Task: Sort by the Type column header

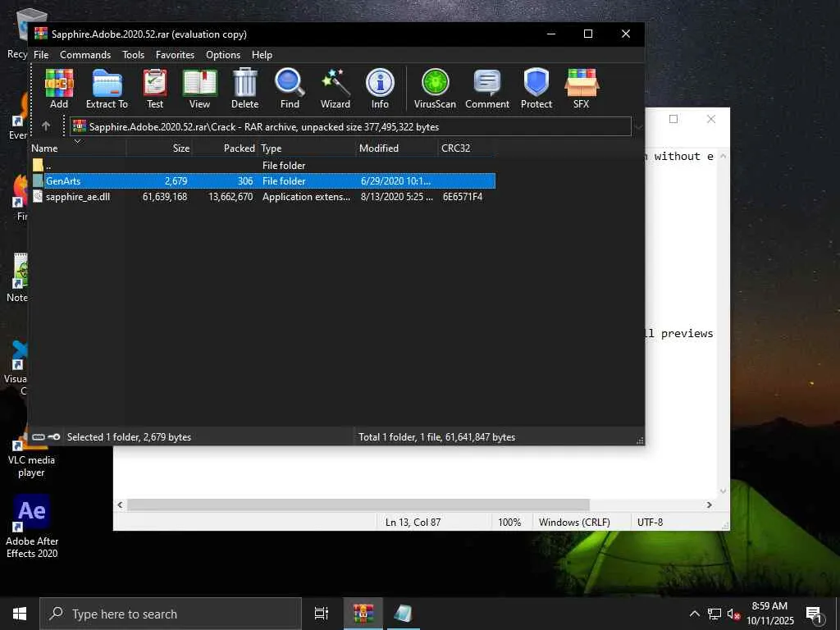Action: pos(307,148)
